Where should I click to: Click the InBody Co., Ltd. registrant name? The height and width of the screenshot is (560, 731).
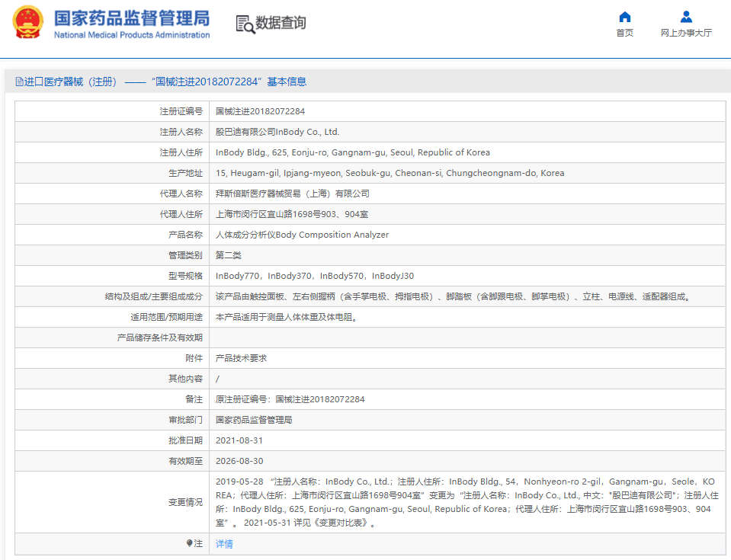[277, 132]
